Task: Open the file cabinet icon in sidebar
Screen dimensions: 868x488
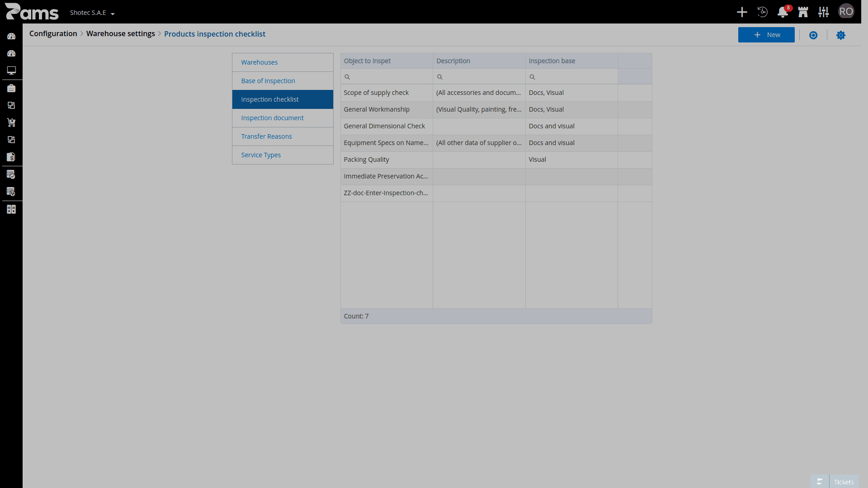Action: [11, 209]
